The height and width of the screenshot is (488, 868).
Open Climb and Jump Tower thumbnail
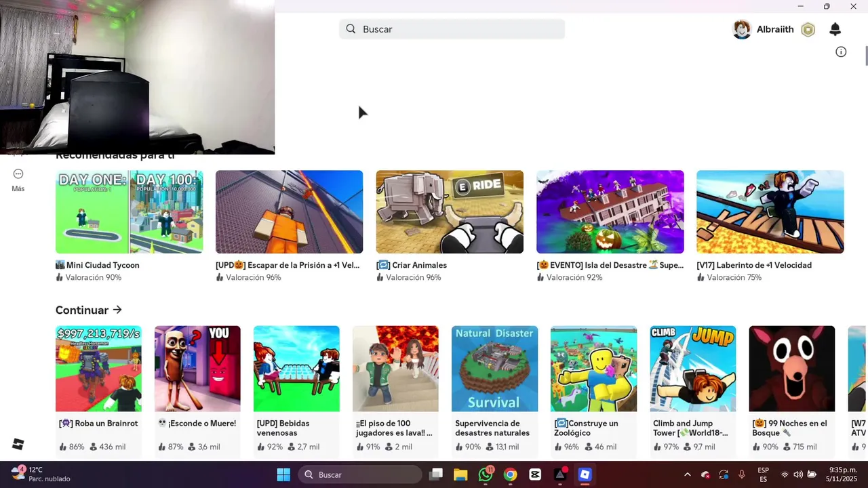point(693,369)
